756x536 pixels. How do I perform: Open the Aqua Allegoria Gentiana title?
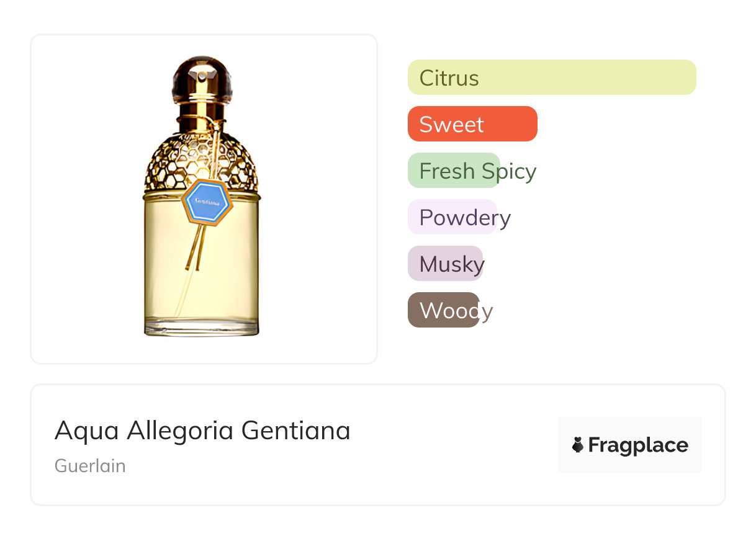[202, 430]
